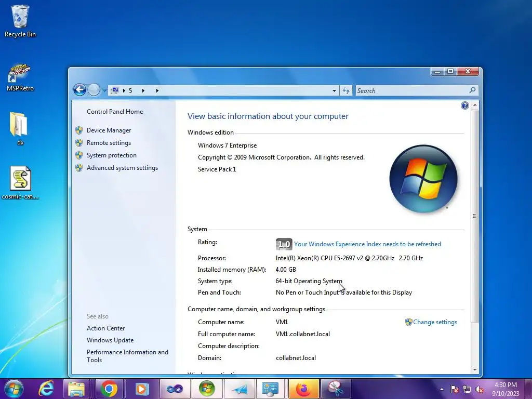
Task: Click the third breadcrumb arrow in address bar
Action: pyautogui.click(x=157, y=90)
